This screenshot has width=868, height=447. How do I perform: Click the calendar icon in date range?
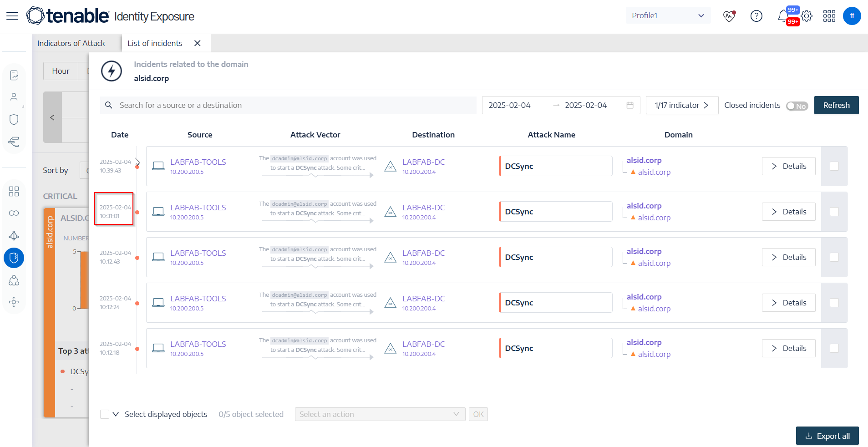pyautogui.click(x=630, y=105)
